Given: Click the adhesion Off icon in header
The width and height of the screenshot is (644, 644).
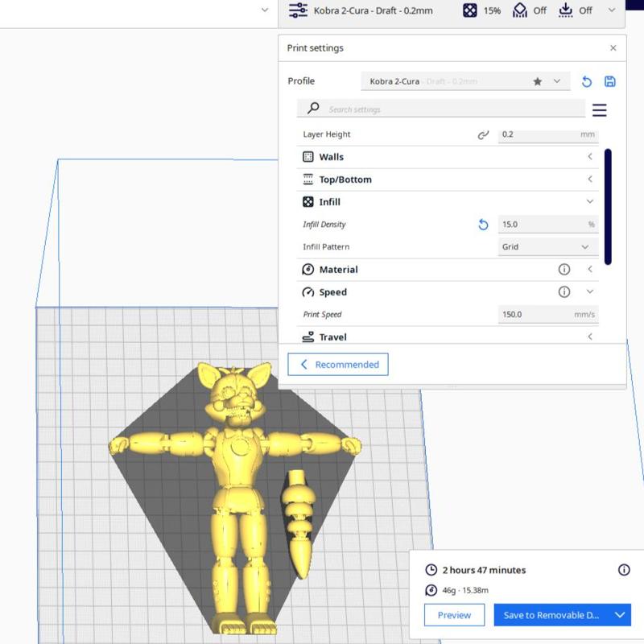Looking at the screenshot, I should point(566,10).
